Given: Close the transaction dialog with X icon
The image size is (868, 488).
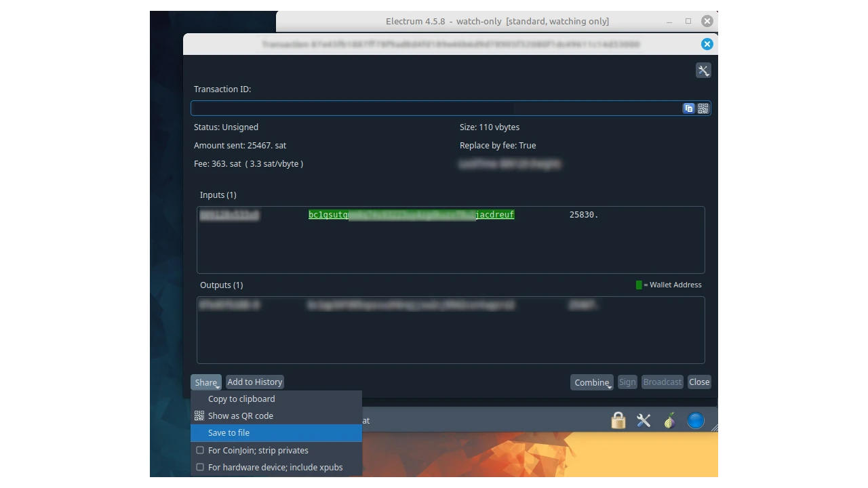Looking at the screenshot, I should [x=707, y=44].
